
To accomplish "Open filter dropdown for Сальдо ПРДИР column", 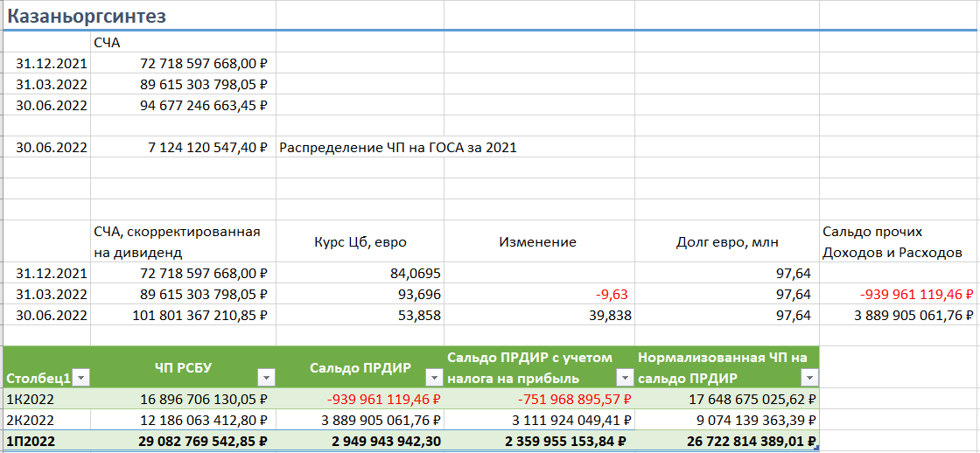I will [434, 378].
